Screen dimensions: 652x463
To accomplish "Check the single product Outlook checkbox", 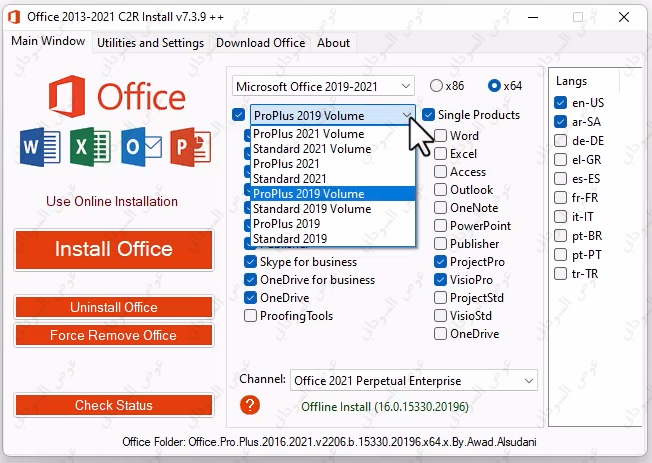I will (x=440, y=190).
